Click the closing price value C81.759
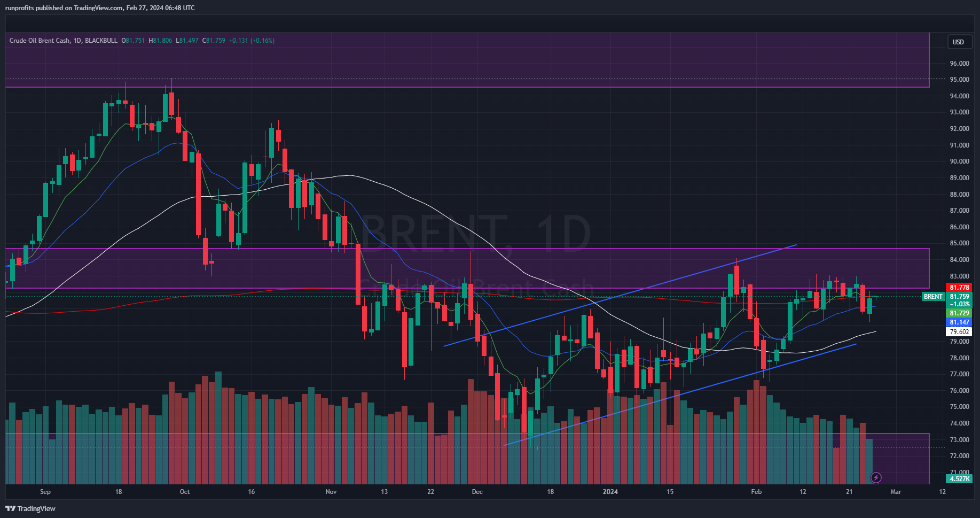This screenshot has height=518, width=980. pyautogui.click(x=214, y=41)
